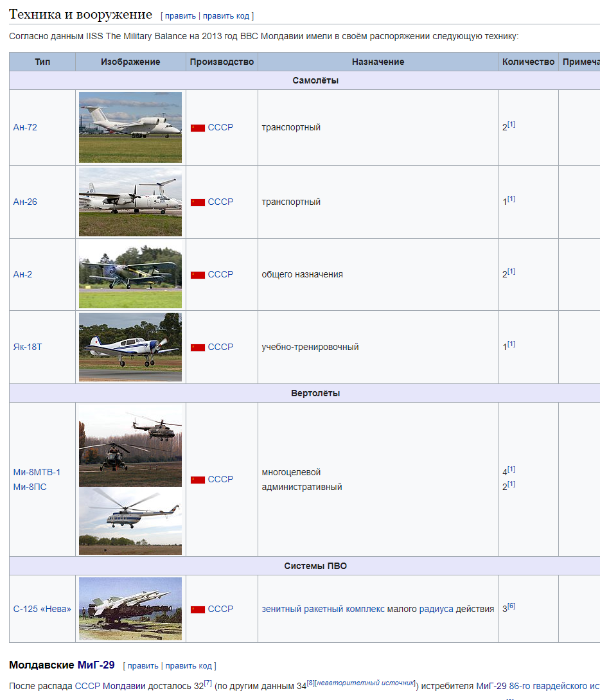Click the 'Назначение' column header
The width and height of the screenshot is (600, 700).
point(378,62)
